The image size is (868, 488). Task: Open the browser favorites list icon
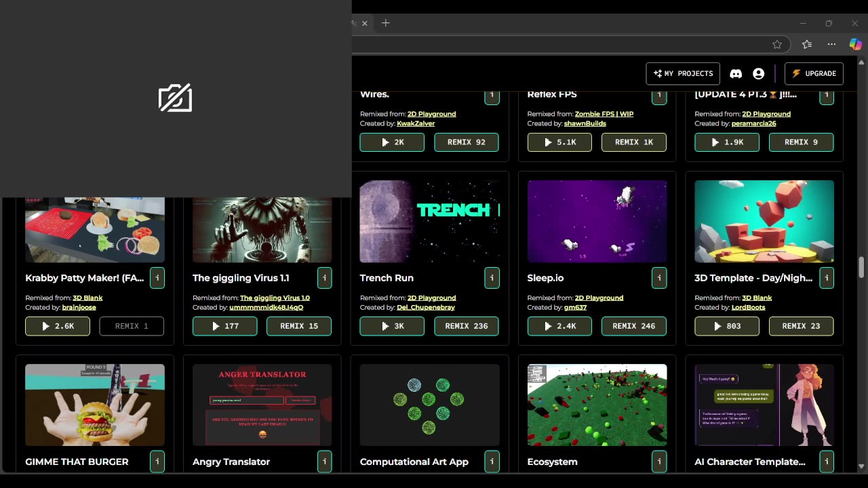click(x=807, y=44)
